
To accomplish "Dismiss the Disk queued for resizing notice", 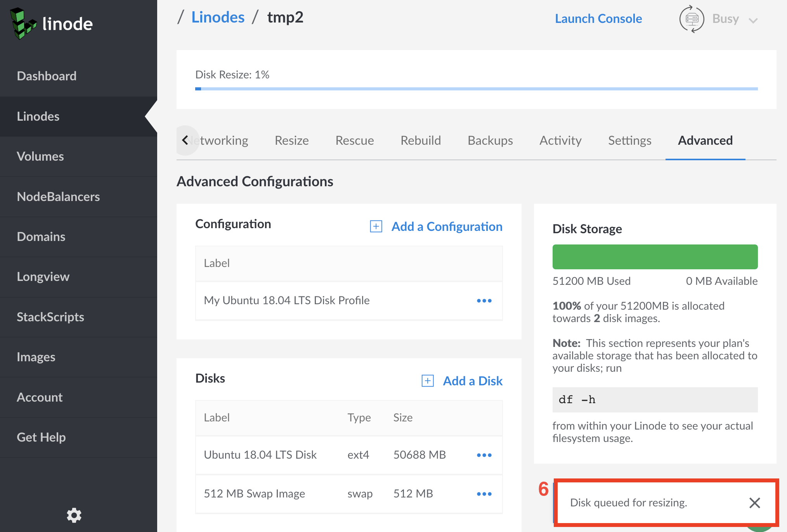I will tap(754, 503).
